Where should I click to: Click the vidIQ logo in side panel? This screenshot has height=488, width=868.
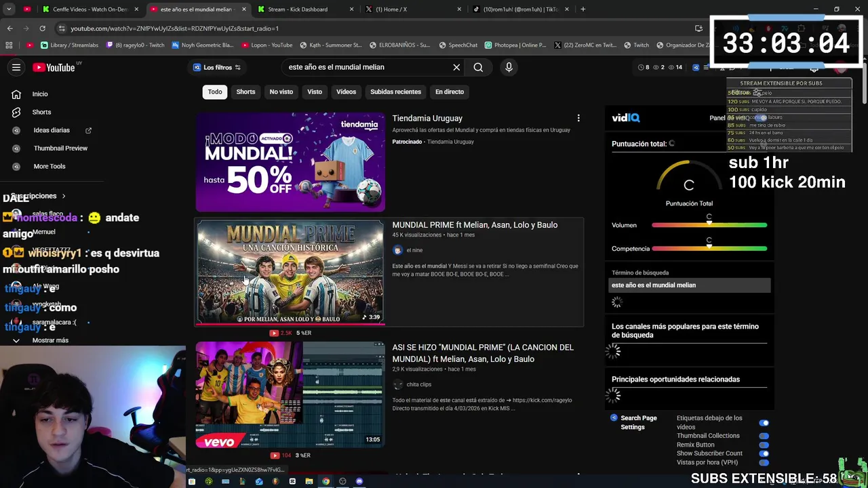point(625,118)
